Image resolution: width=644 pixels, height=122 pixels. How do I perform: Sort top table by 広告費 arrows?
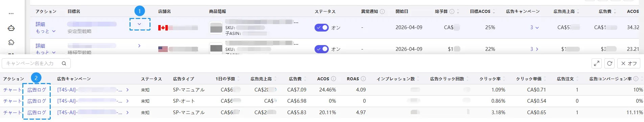pos(615,12)
